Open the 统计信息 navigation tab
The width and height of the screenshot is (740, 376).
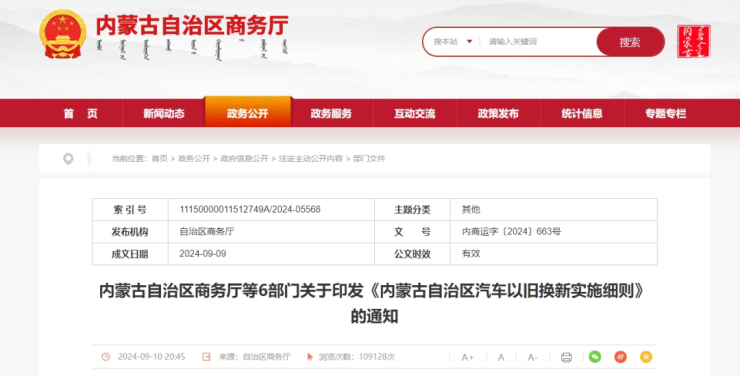pyautogui.click(x=582, y=113)
